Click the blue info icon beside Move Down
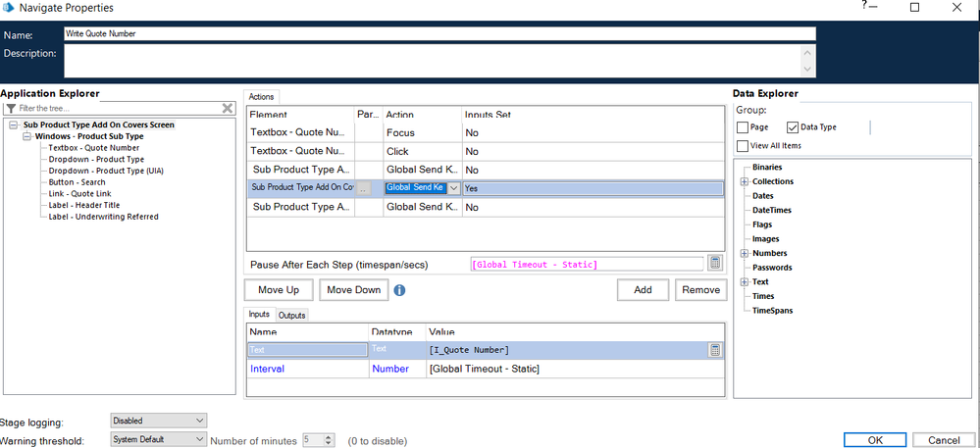This screenshot has height=448, width=980. (400, 290)
